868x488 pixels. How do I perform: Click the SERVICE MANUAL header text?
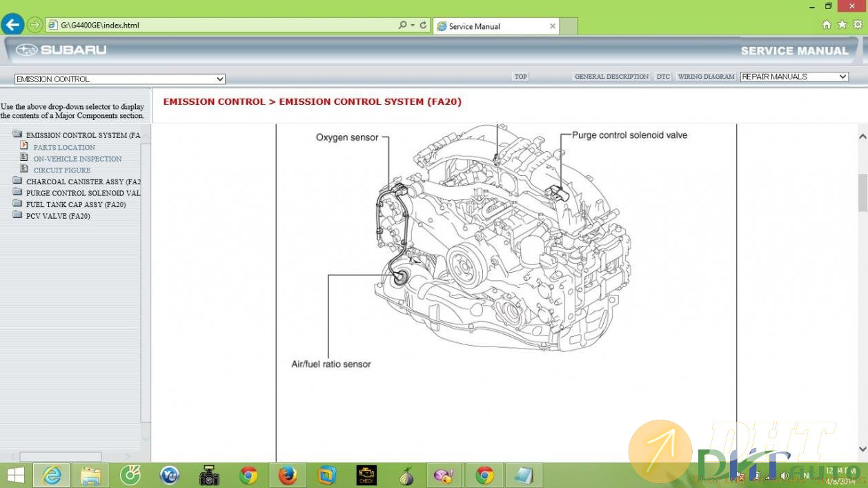point(795,50)
